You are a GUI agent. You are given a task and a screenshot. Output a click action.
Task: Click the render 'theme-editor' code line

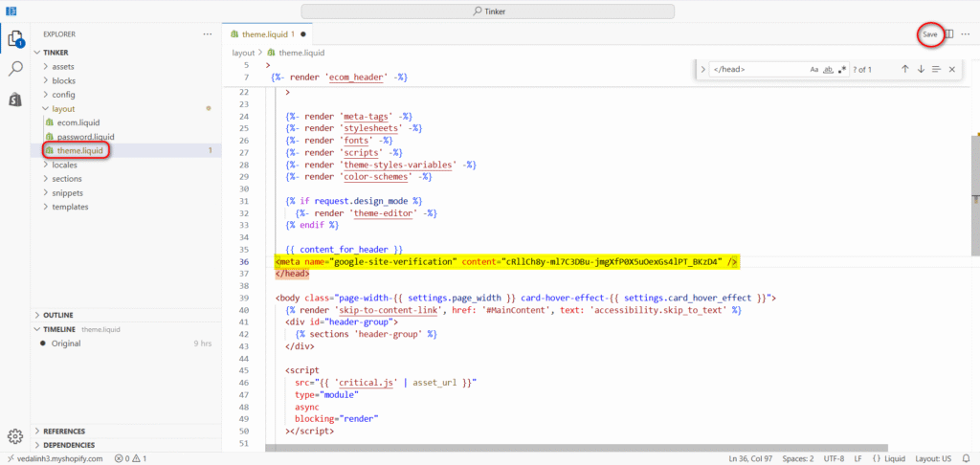[367, 213]
